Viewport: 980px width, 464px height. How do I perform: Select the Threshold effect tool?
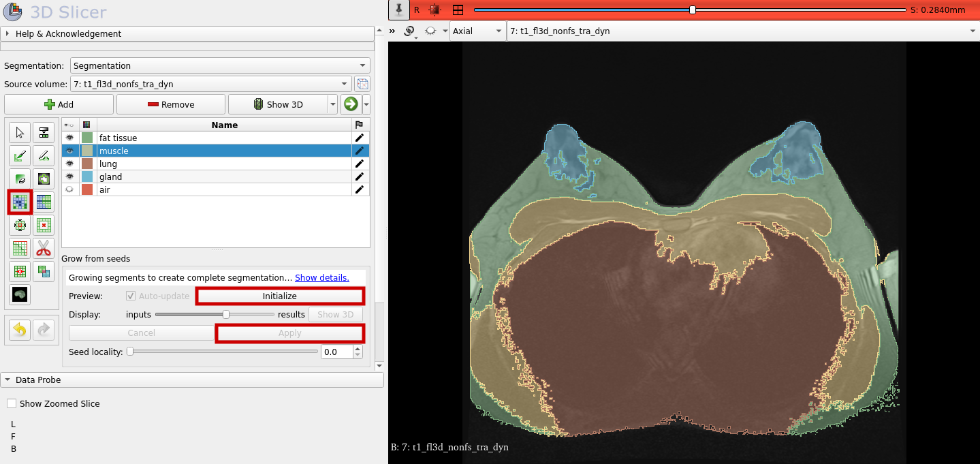click(x=44, y=132)
